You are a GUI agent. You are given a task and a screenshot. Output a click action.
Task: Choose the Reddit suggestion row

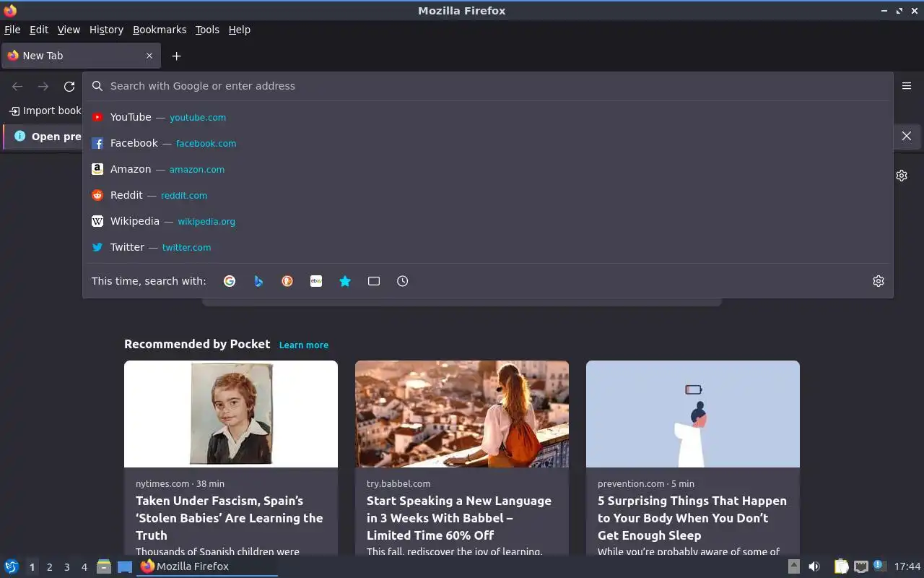pos(488,195)
